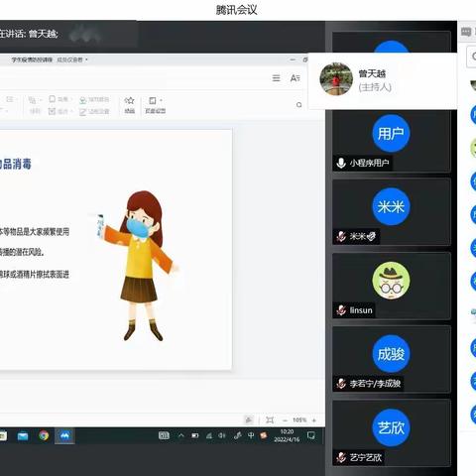Viewport: 476px width, 476px height.
Task: Click the fit-to-window icon in status bar
Action: click(x=270, y=420)
